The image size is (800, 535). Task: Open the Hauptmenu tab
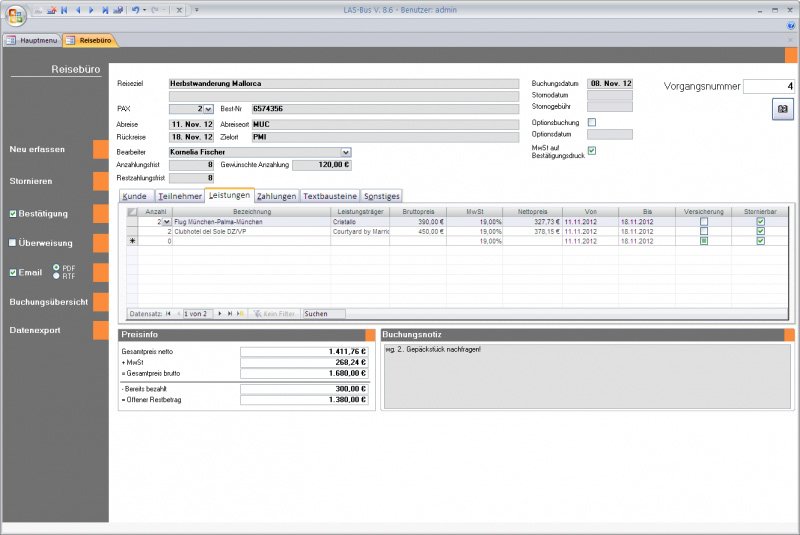coord(32,40)
